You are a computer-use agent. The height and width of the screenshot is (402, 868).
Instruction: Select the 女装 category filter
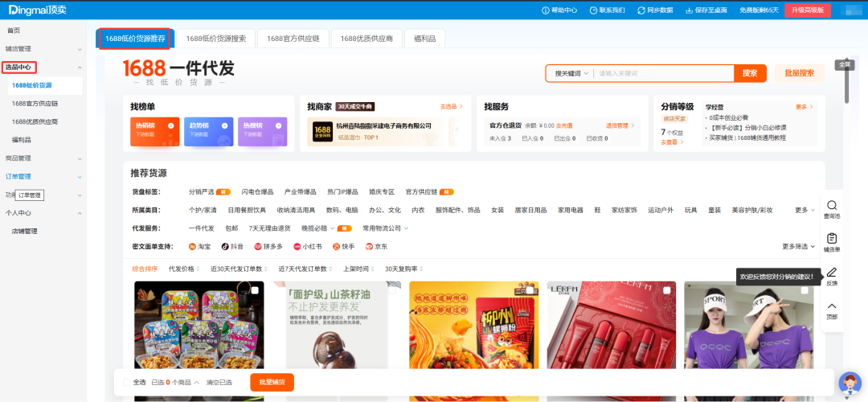point(497,210)
